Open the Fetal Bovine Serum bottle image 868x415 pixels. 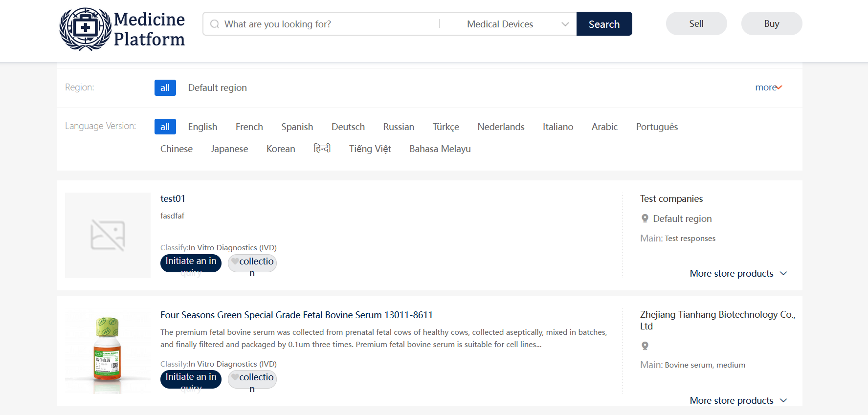pyautogui.click(x=108, y=352)
